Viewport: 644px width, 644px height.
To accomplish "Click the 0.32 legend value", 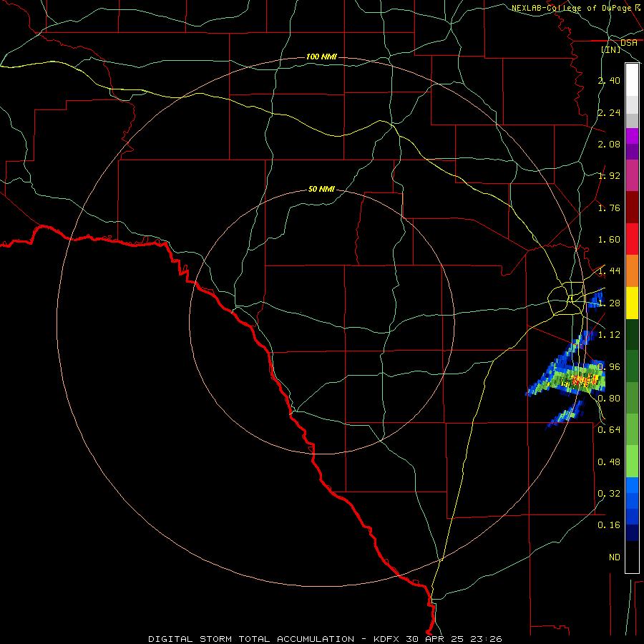I will tap(609, 494).
